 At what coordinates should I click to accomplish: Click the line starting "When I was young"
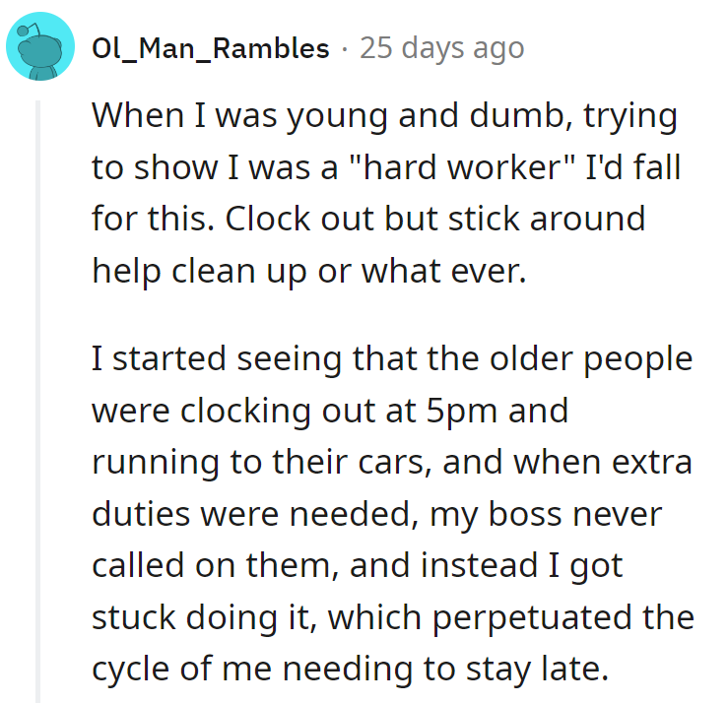(x=384, y=116)
